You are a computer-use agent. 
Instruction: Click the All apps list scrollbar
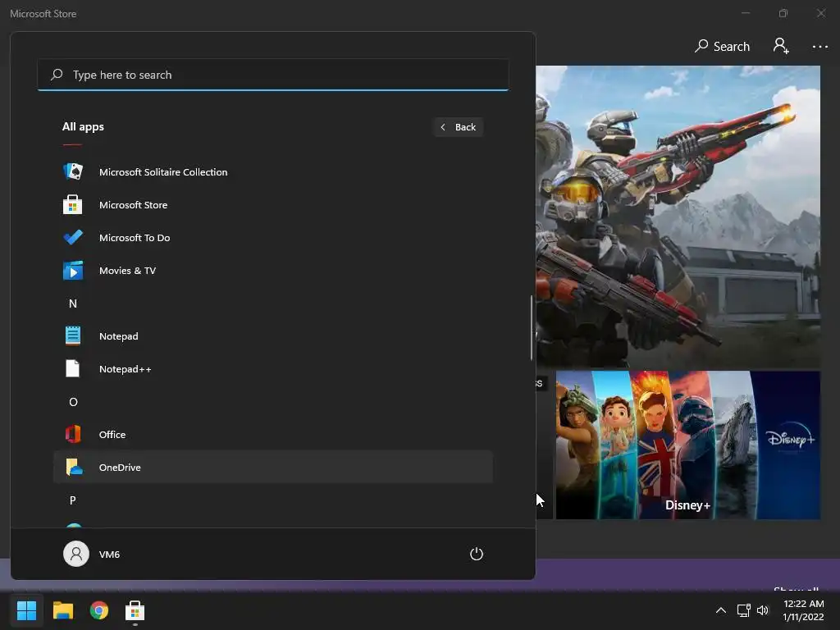pyautogui.click(x=532, y=327)
